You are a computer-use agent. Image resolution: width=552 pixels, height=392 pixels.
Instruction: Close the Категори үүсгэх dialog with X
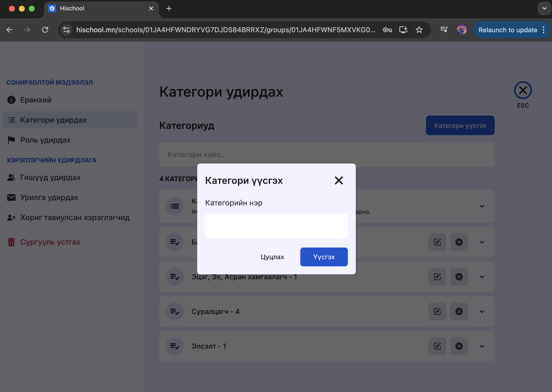tap(339, 180)
